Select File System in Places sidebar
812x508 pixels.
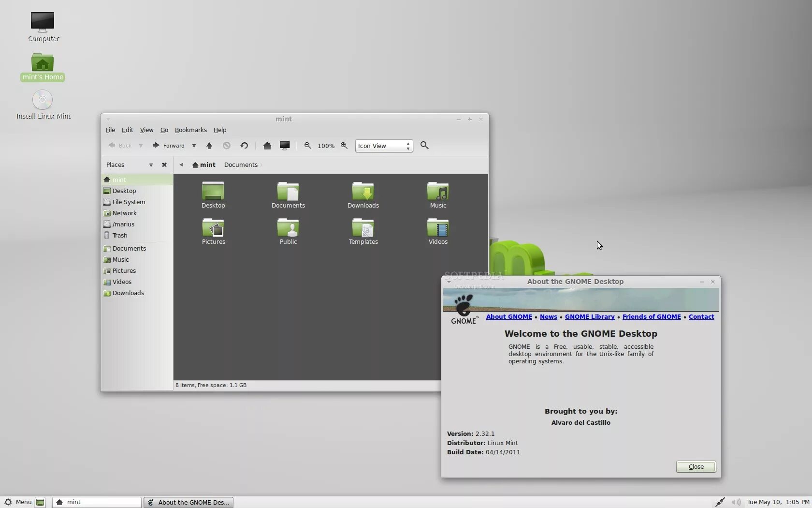click(137, 202)
